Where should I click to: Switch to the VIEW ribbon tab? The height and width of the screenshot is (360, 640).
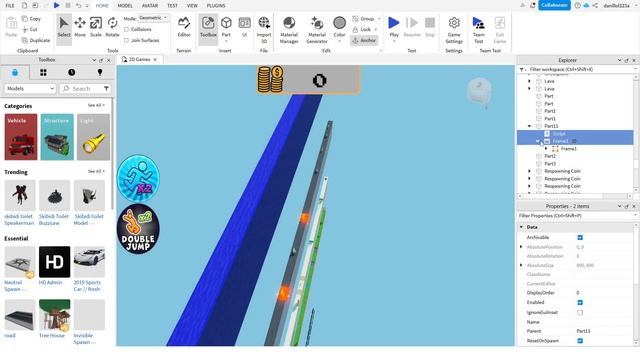pyautogui.click(x=192, y=6)
